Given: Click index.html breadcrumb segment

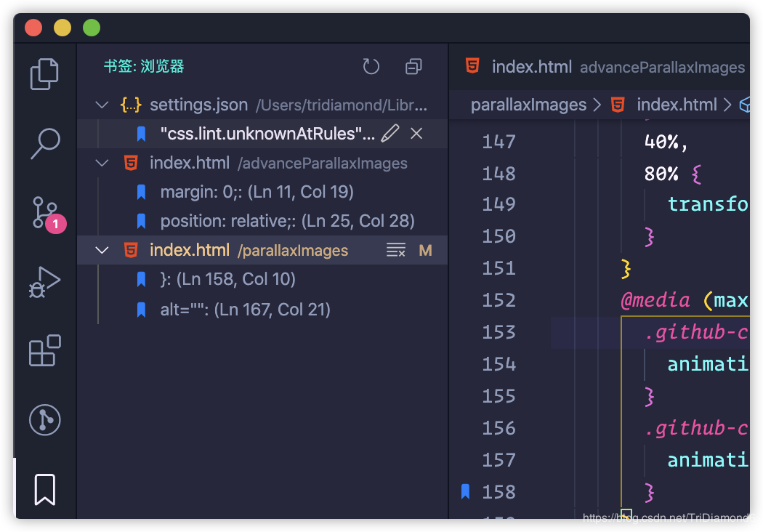Looking at the screenshot, I should point(677,105).
